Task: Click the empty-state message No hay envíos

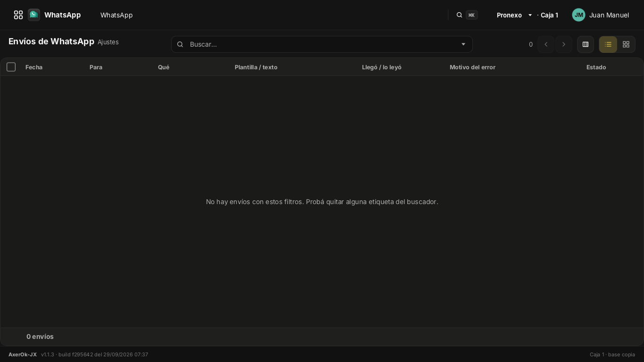Action: tap(322, 202)
